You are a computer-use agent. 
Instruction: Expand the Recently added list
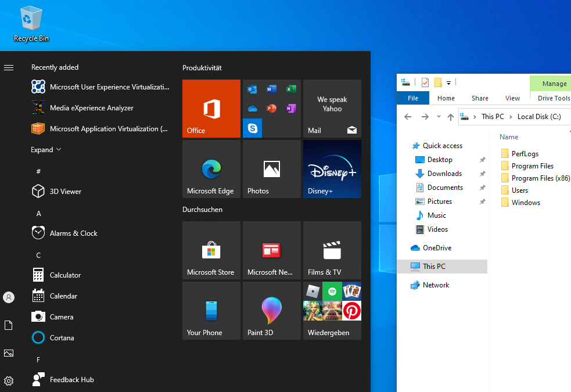[x=46, y=150]
